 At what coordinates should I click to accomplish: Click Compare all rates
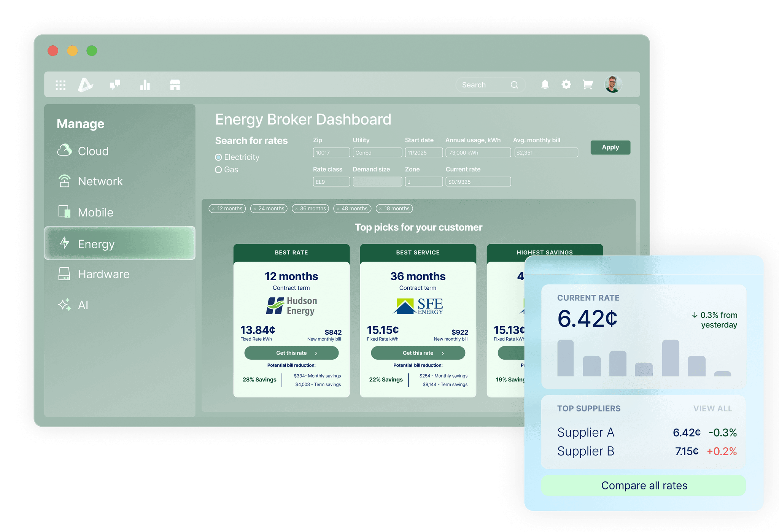click(644, 485)
